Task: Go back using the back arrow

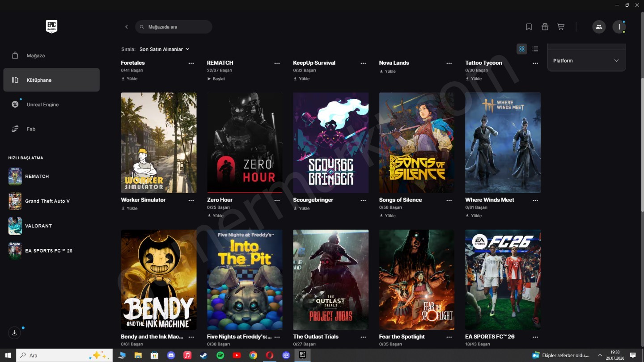Action: point(127,27)
